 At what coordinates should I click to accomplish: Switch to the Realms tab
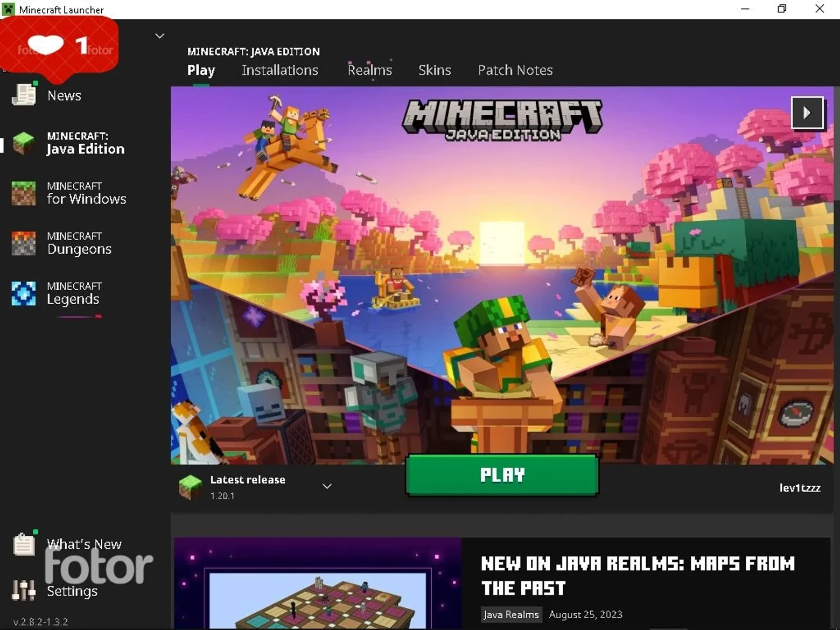[x=370, y=71]
